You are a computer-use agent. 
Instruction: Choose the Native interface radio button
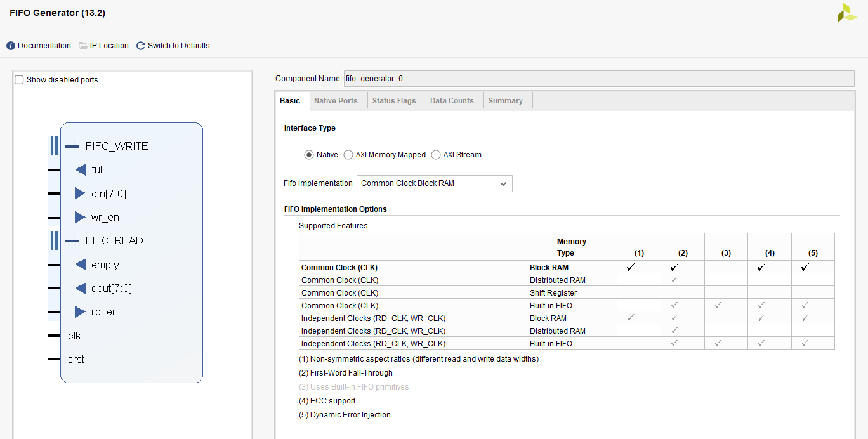(x=309, y=155)
